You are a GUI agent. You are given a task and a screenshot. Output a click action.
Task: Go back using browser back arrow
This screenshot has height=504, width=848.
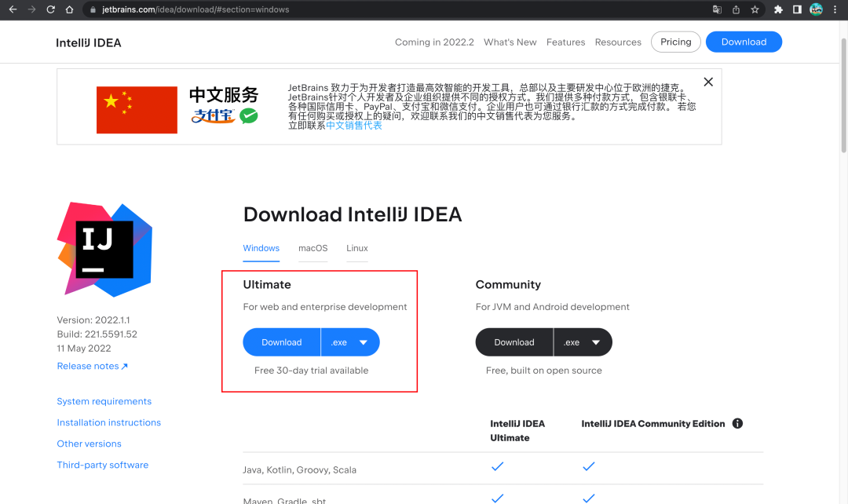click(13, 9)
